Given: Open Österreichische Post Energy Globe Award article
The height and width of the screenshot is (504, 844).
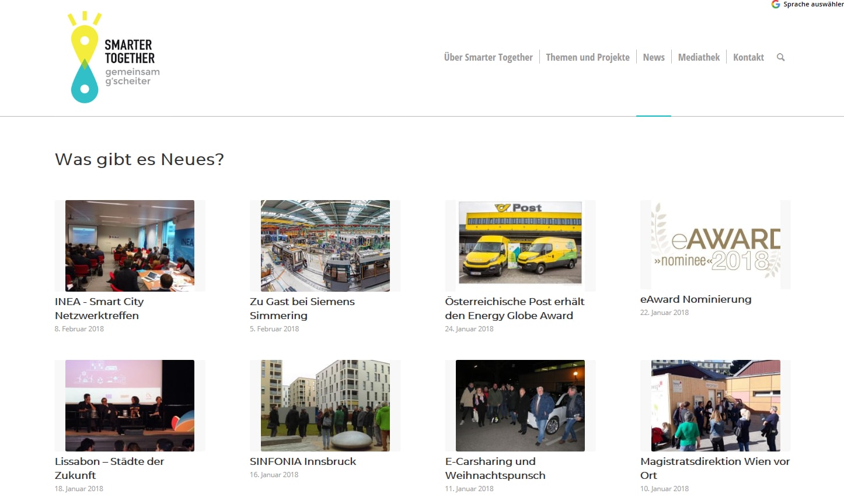Looking at the screenshot, I should [x=515, y=309].
